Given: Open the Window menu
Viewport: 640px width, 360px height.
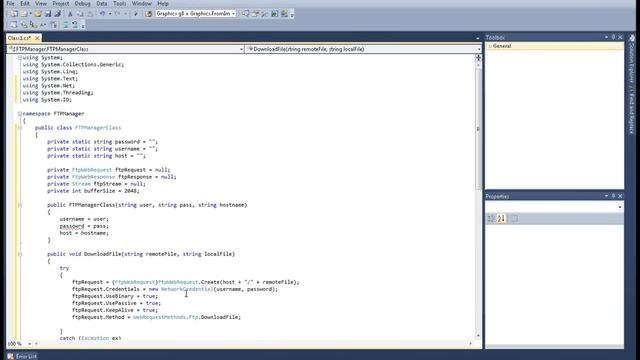Looking at the screenshot, I should pos(142,4).
